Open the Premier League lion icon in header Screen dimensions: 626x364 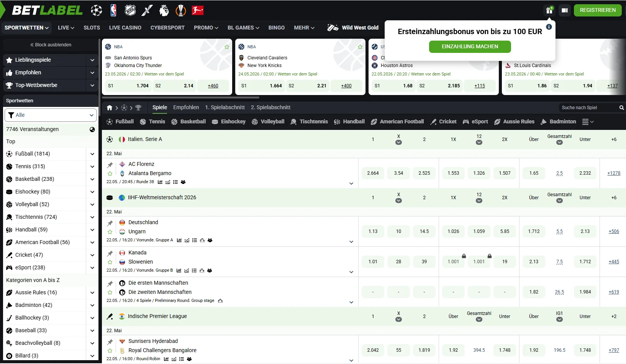point(164,10)
